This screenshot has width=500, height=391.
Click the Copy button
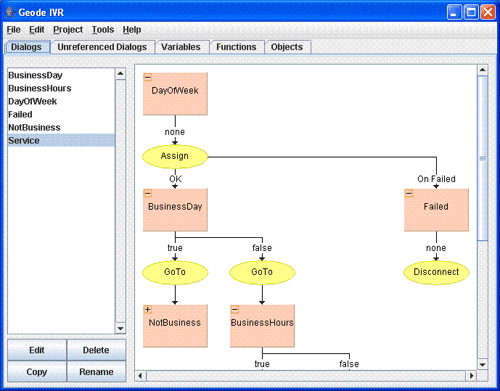(37, 372)
